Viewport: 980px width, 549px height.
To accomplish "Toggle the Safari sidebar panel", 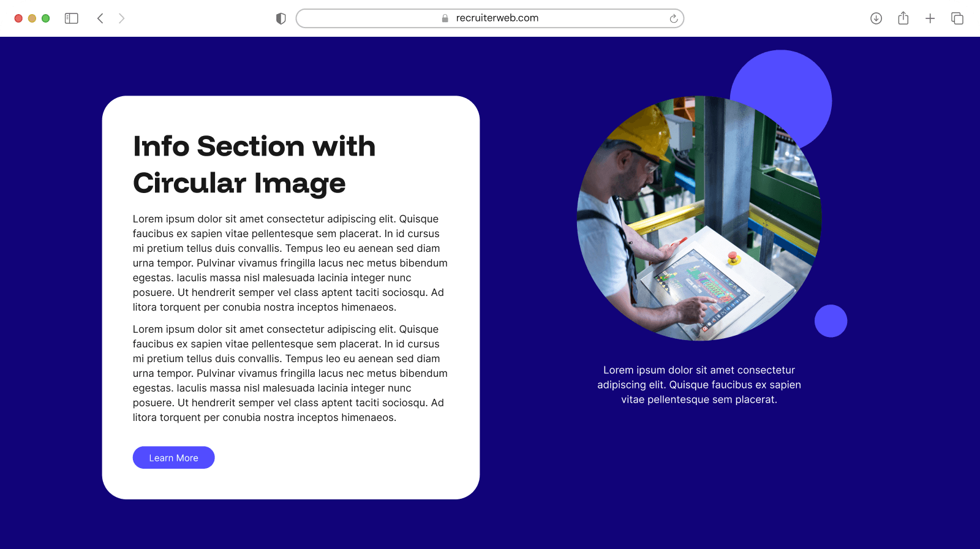I will coord(72,18).
